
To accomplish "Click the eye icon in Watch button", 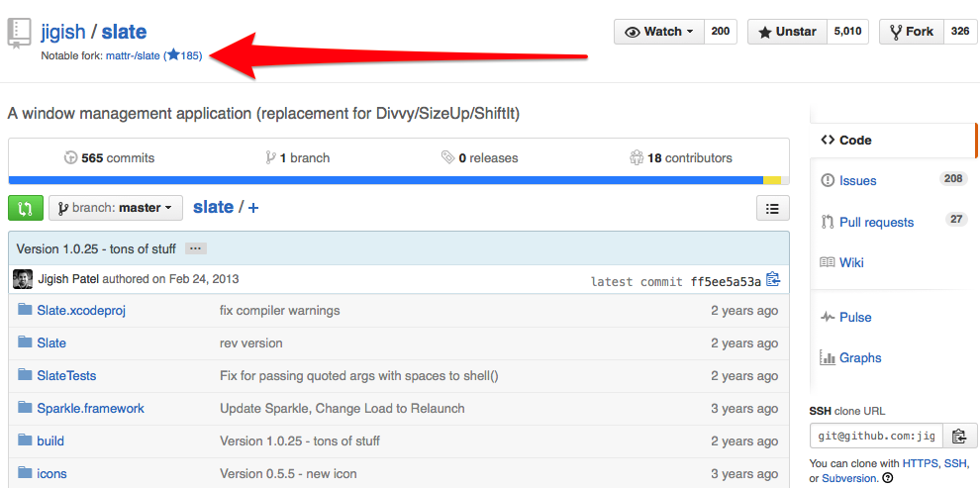I will tap(632, 32).
